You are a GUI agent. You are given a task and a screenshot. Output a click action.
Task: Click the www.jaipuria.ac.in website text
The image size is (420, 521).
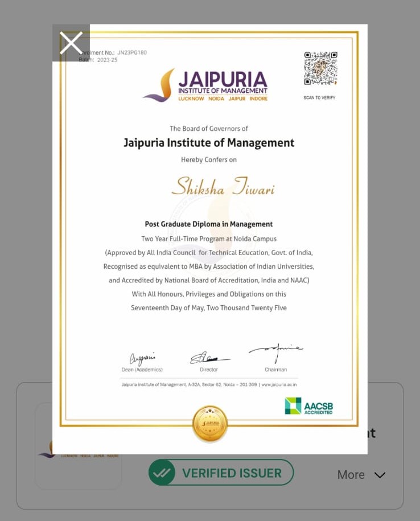279,384
